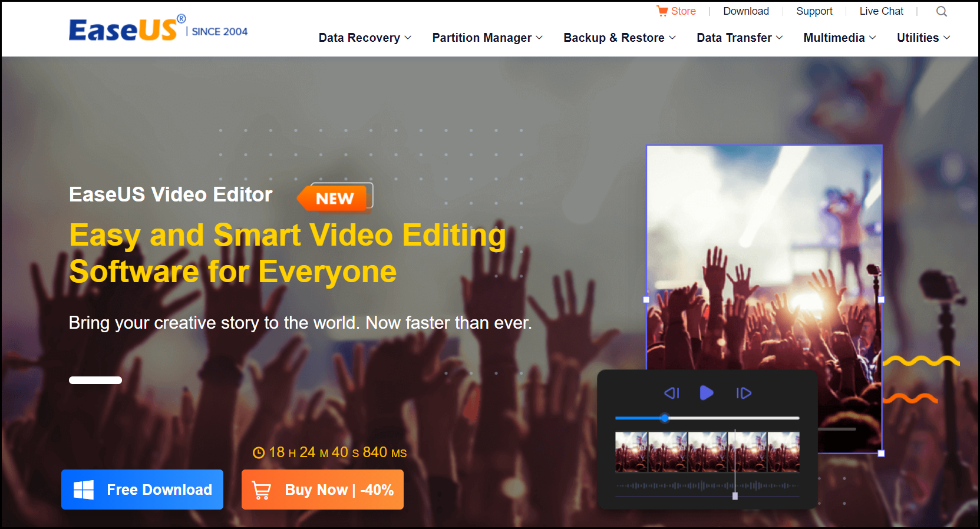980x529 pixels.
Task: Expand the Backup & Restore menu
Action: pyautogui.click(x=619, y=38)
